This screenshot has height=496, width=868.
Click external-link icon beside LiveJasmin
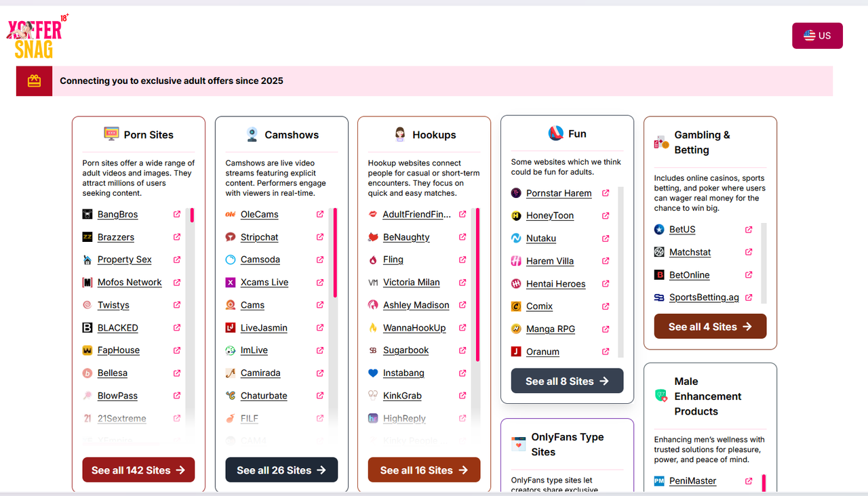pyautogui.click(x=320, y=328)
